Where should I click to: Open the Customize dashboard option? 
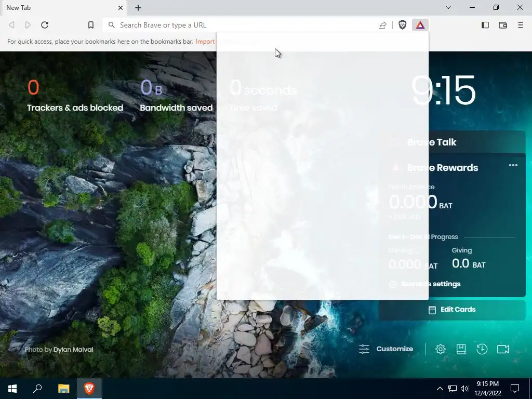tap(386, 349)
